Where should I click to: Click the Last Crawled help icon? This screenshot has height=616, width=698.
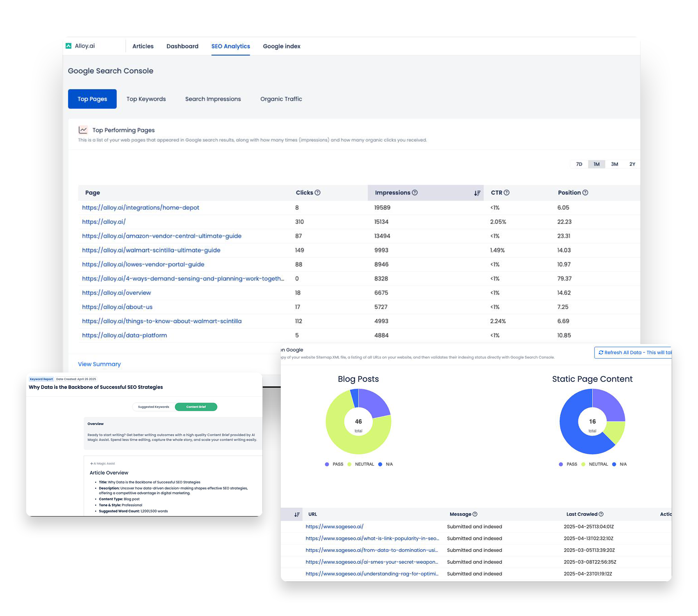tap(601, 514)
